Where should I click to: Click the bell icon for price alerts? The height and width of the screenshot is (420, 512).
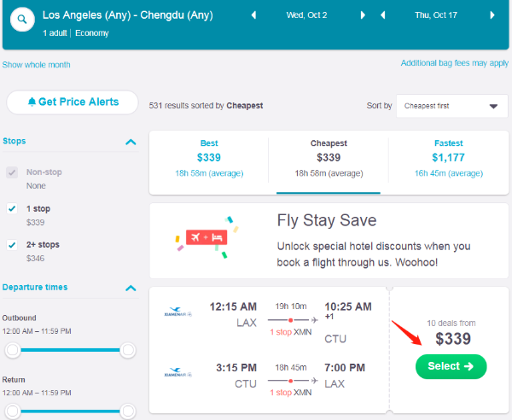tap(32, 102)
